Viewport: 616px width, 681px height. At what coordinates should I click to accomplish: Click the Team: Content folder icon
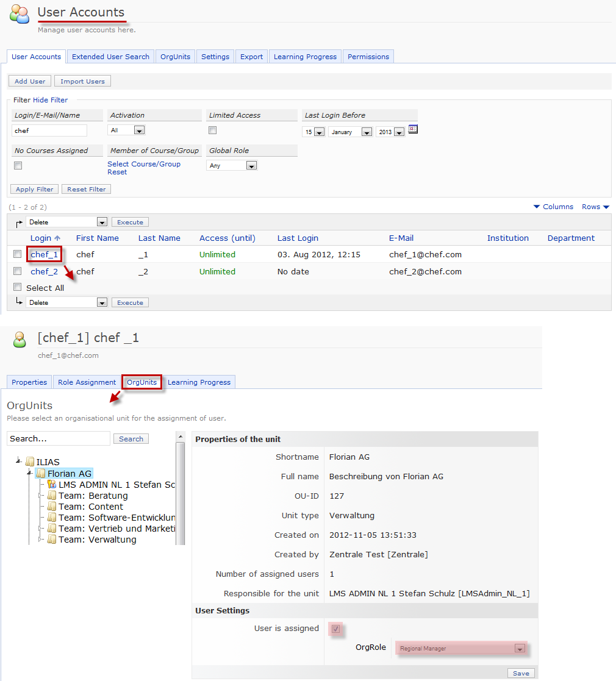click(52, 507)
